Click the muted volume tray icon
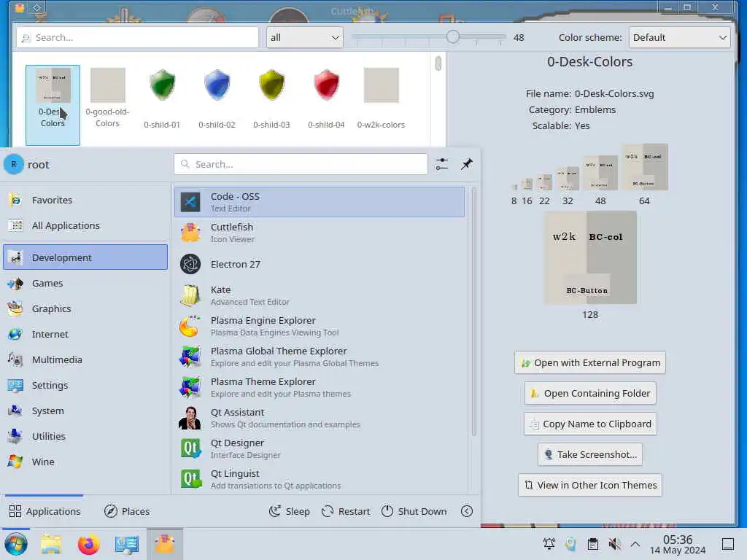Image resolution: width=747 pixels, height=560 pixels. pos(614,543)
